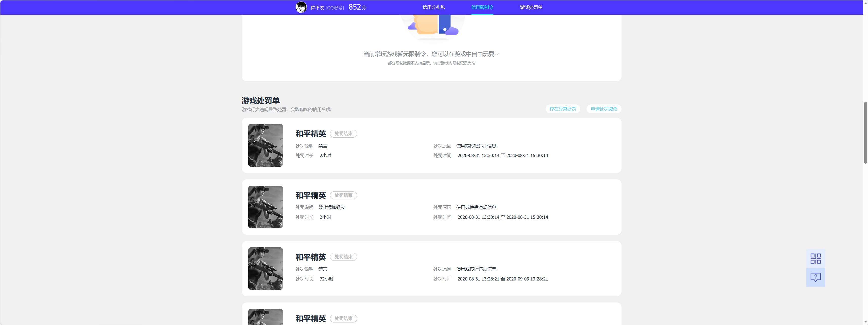Click the 部分限制数据不支持显示 small note
The height and width of the screenshot is (325, 868).
[431, 63]
